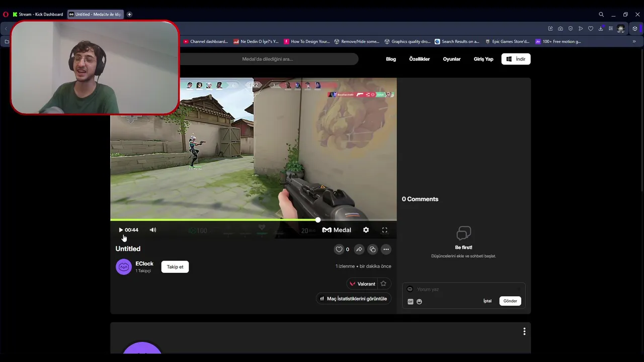This screenshot has height=362, width=644.
Task: Open the Blog page from the nav
Action: click(391, 59)
